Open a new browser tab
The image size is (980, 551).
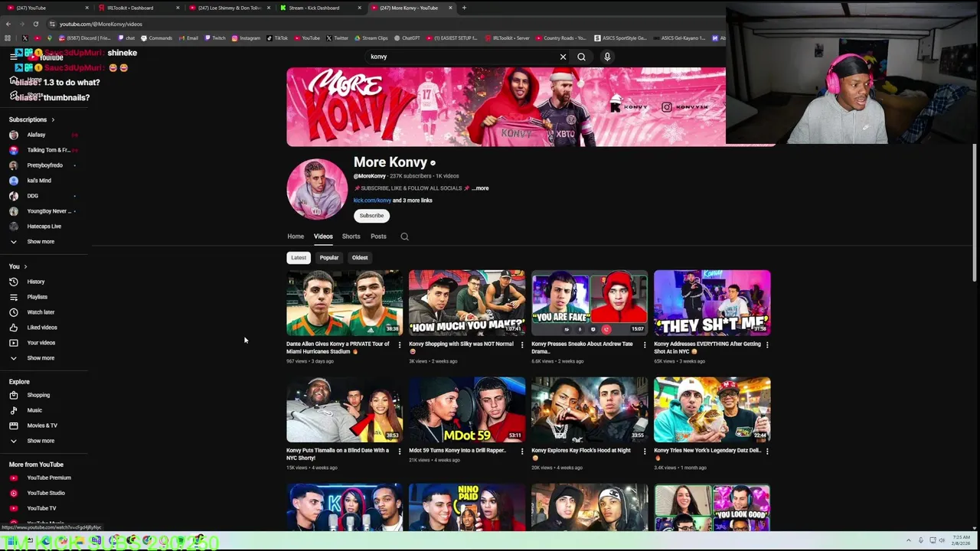(464, 8)
